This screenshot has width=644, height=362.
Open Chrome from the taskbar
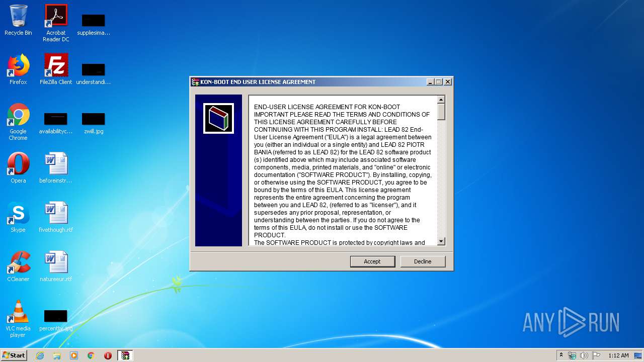click(x=91, y=355)
